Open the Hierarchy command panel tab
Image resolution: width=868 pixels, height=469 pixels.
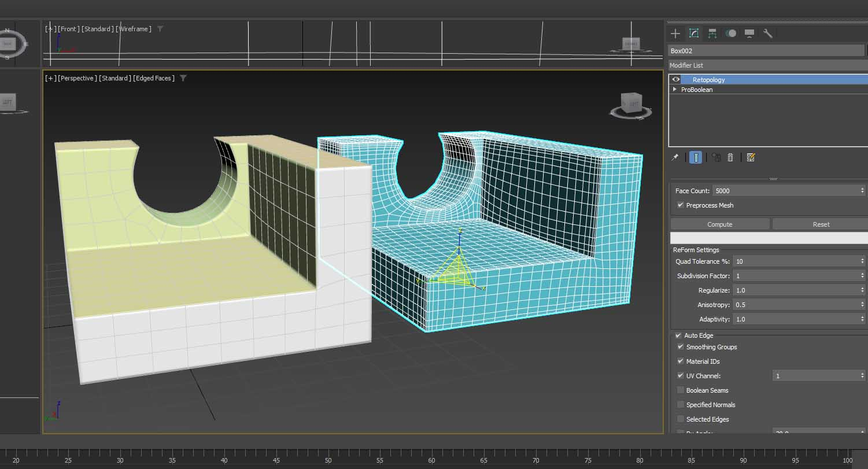click(712, 34)
